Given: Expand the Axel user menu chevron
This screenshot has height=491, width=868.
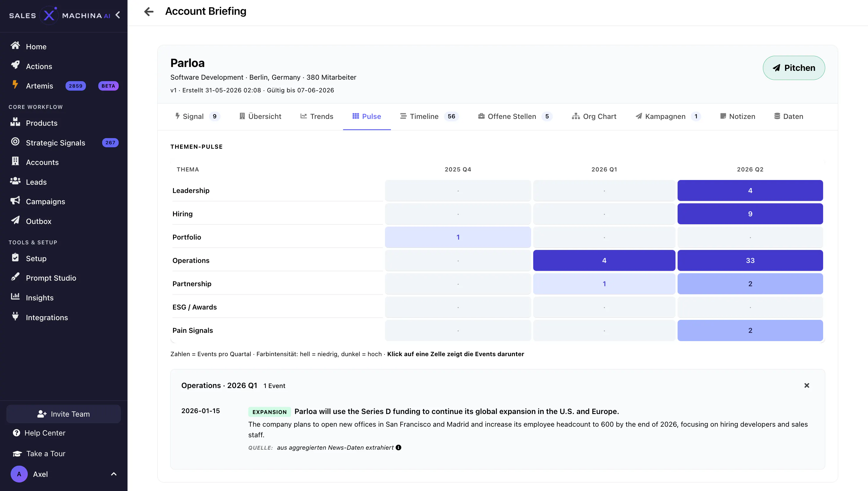Looking at the screenshot, I should (x=114, y=474).
